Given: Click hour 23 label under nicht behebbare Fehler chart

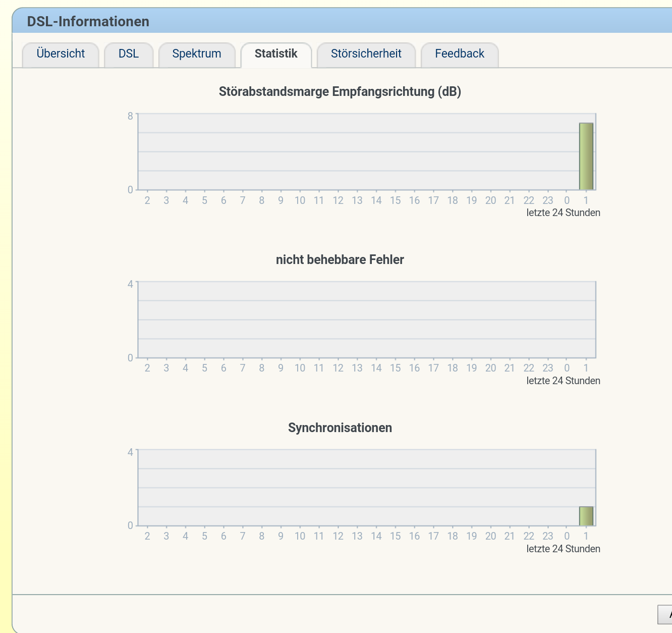Looking at the screenshot, I should (x=547, y=368).
